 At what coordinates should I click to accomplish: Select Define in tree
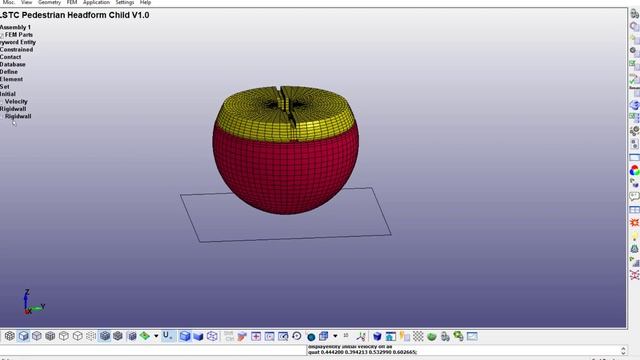tap(9, 71)
